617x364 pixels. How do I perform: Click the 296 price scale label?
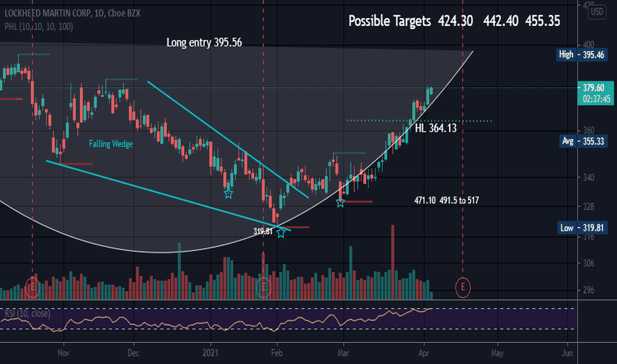point(589,291)
